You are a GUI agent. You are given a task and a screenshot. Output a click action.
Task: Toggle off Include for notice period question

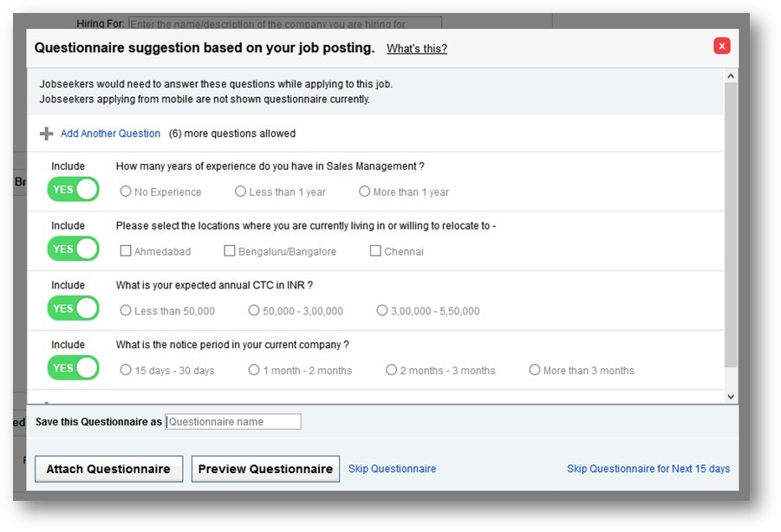click(x=73, y=367)
